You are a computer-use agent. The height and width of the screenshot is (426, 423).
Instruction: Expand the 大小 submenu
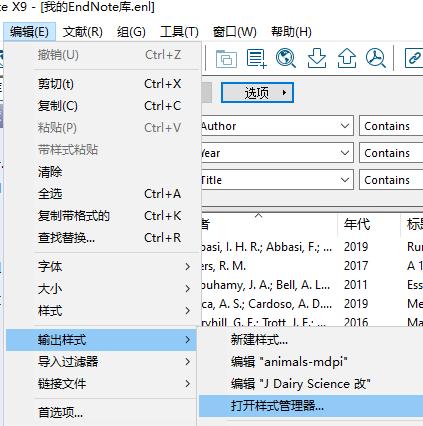click(x=103, y=288)
